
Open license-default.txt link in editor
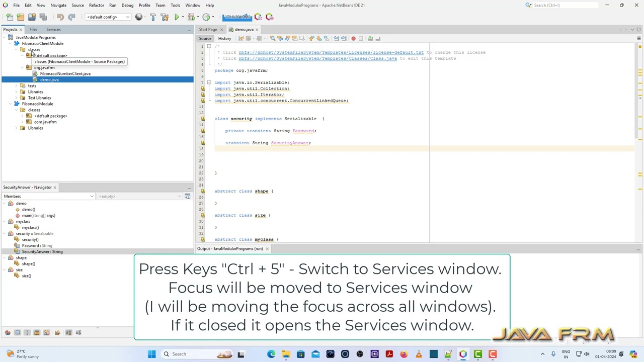tap(331, 52)
